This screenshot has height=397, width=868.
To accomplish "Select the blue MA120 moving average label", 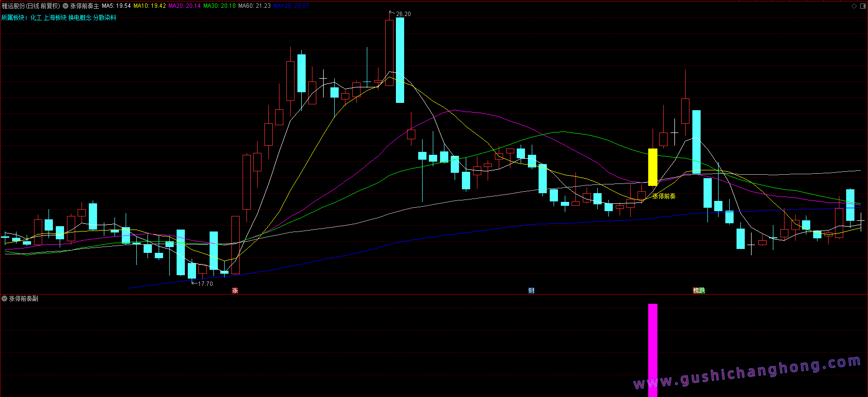I will click(291, 6).
